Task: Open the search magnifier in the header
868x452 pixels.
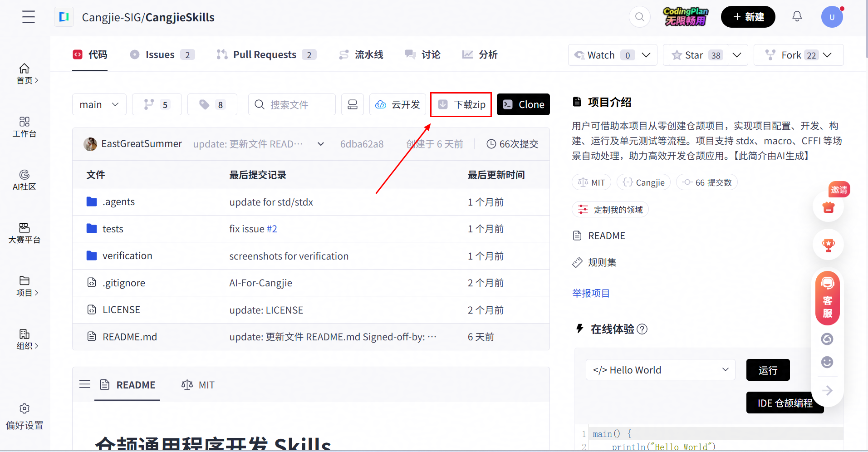Action: point(640,17)
